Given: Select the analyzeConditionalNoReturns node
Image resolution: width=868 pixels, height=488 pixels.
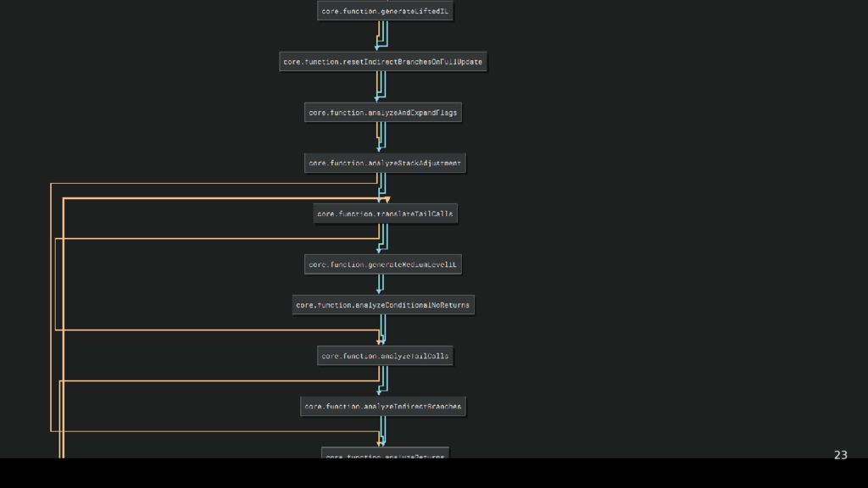Looking at the screenshot, I should pos(383,305).
